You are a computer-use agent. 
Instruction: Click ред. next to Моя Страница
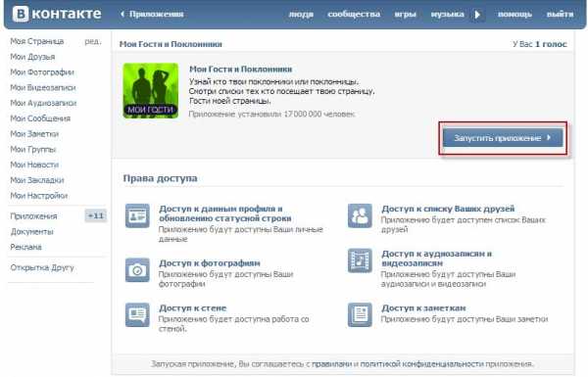[x=93, y=41]
